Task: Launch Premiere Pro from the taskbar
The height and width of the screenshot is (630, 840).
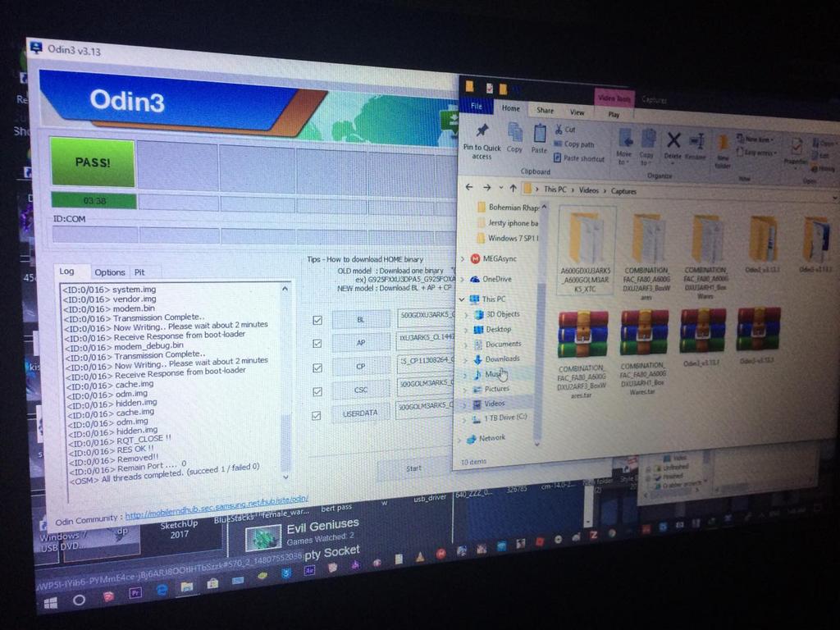Action: click(x=135, y=594)
